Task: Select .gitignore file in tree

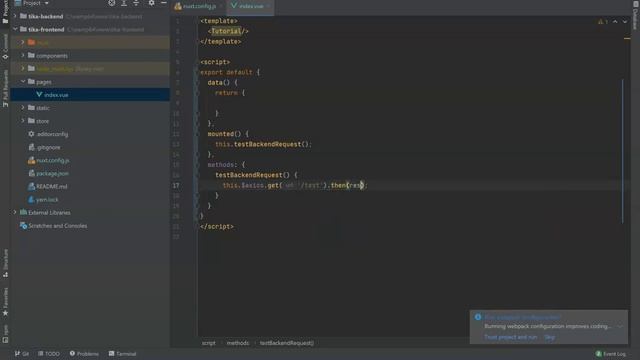Action: click(x=48, y=147)
